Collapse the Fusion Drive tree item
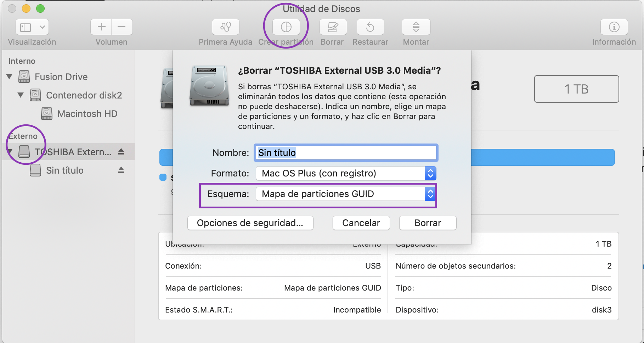Screen dimensions: 644x343 pos(10,77)
